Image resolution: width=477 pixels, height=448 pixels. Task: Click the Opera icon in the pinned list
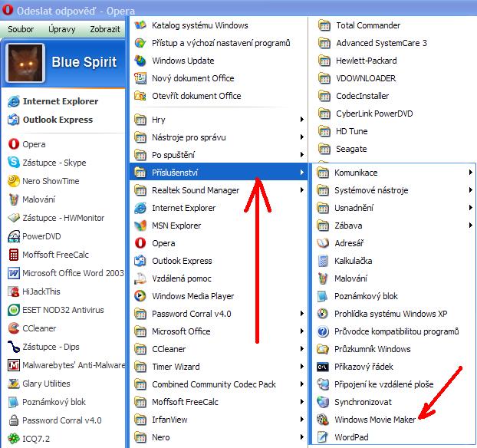14,144
